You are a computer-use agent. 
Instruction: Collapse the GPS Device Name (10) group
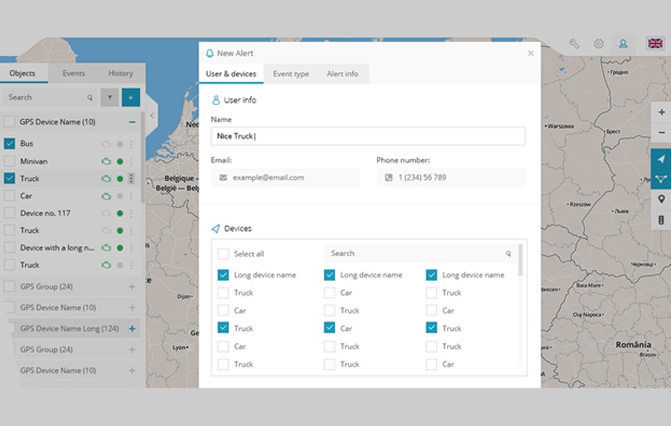(x=132, y=122)
